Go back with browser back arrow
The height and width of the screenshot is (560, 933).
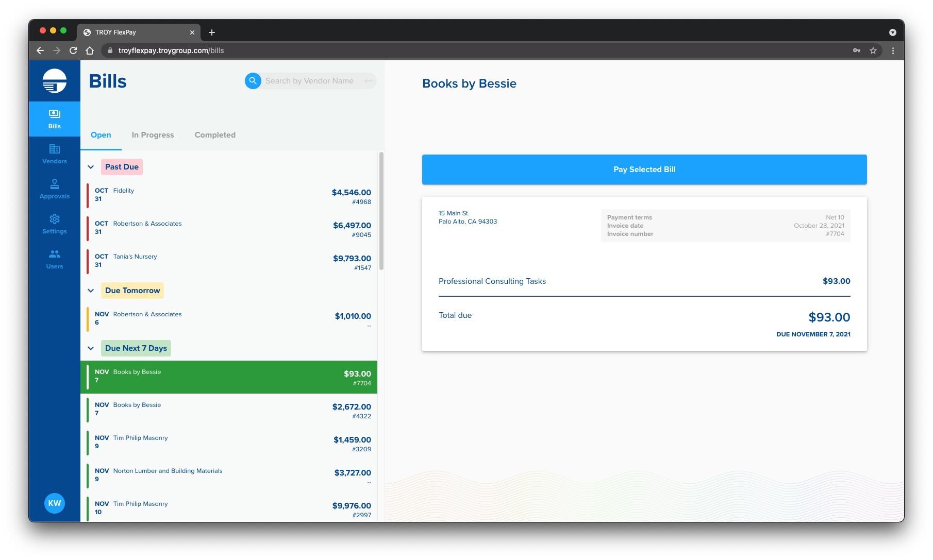click(40, 50)
